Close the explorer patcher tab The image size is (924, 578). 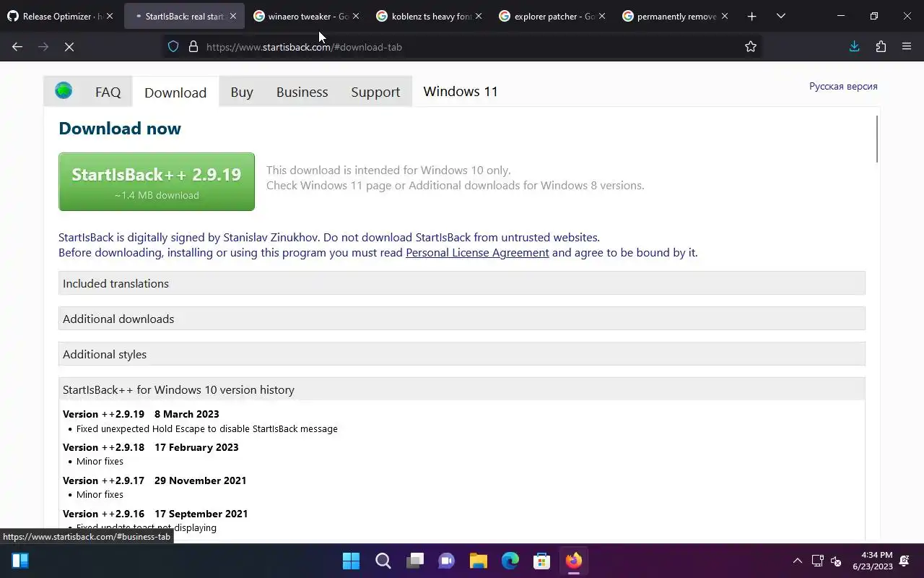(x=601, y=16)
